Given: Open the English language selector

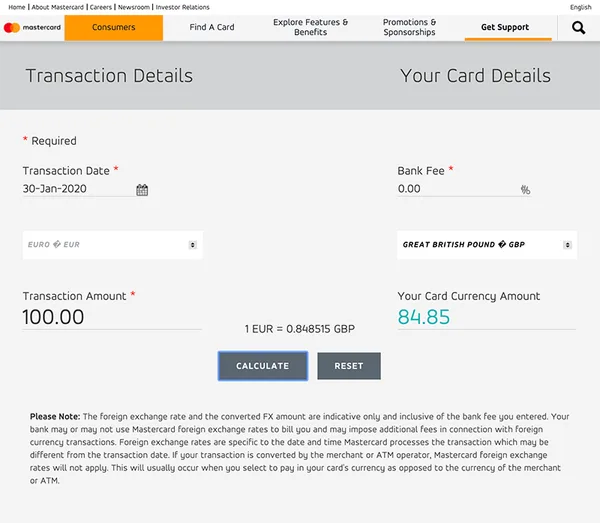Looking at the screenshot, I should [x=581, y=7].
